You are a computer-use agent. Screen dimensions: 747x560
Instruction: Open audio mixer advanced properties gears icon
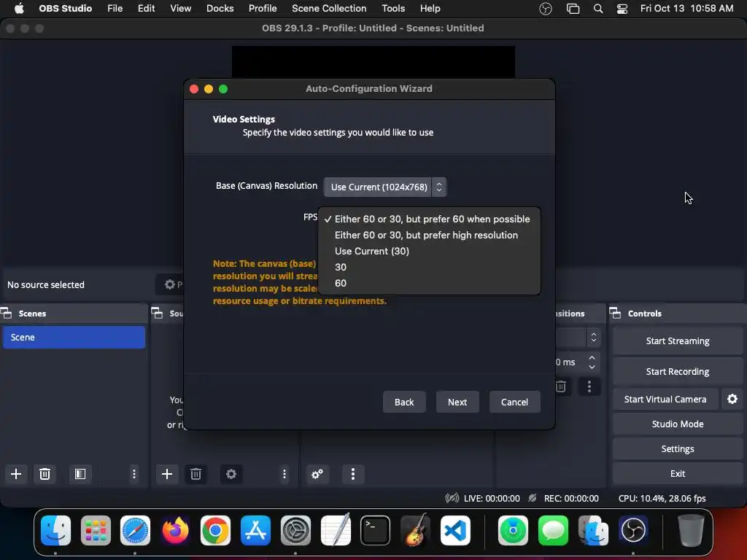(317, 474)
